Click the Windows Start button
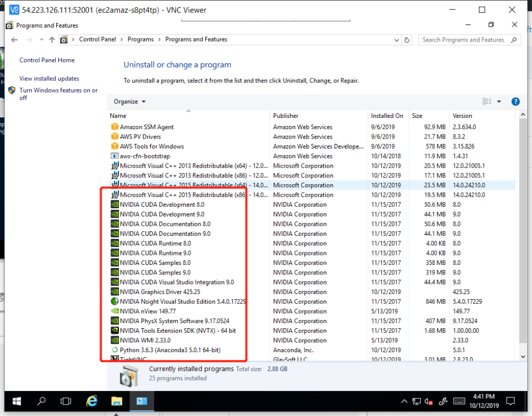Image resolution: width=532 pixels, height=416 pixels. [x=17, y=401]
